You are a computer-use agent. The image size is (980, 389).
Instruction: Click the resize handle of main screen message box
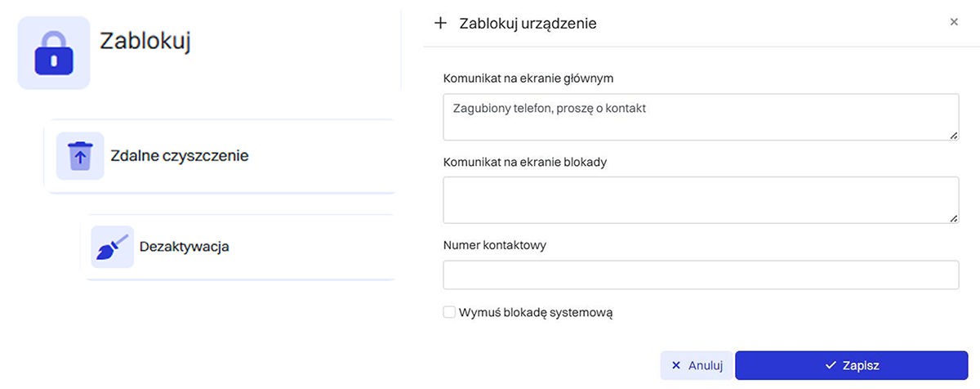[x=953, y=135]
